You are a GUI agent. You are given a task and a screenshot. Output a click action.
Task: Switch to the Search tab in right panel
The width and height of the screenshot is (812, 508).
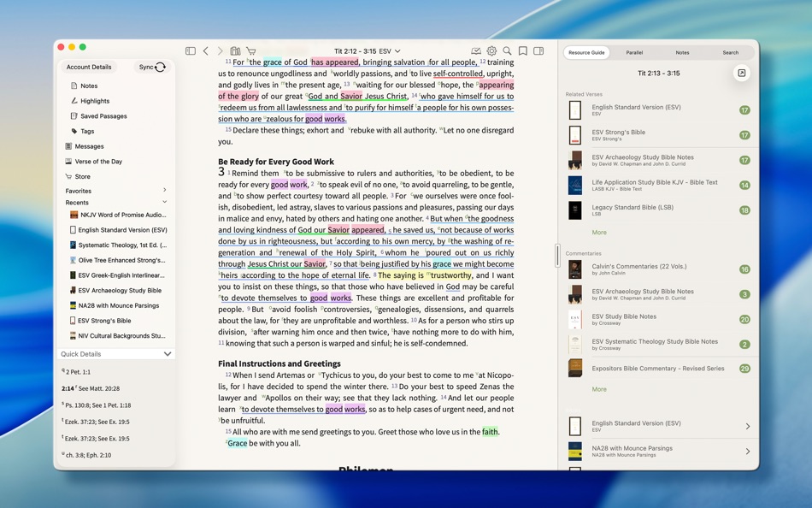[x=731, y=52]
